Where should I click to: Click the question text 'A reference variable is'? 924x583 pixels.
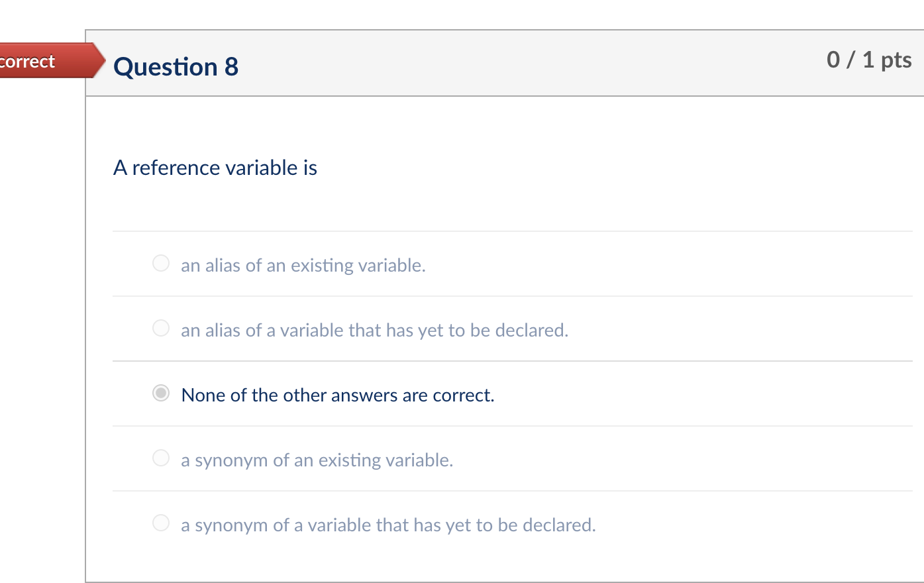215,168
